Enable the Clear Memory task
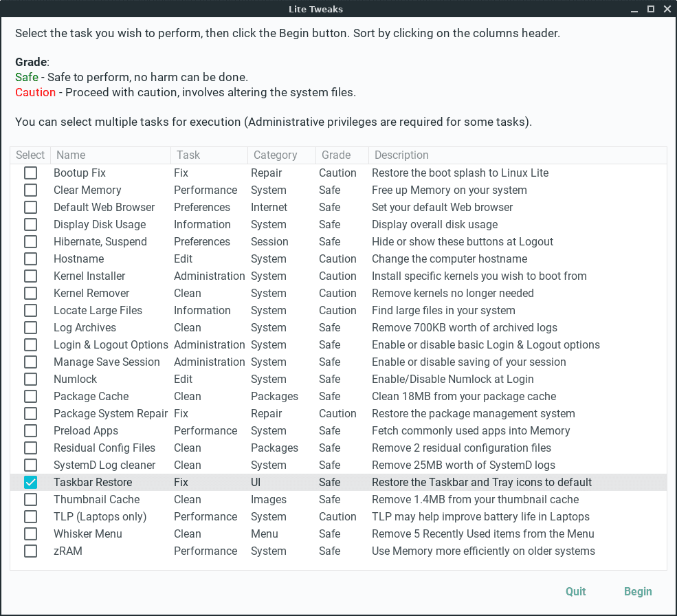This screenshot has height=616, width=677. pos(30,190)
